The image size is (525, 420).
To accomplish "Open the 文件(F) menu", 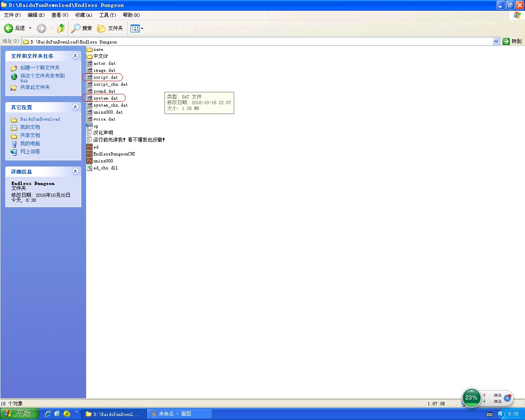I will click(x=12, y=15).
